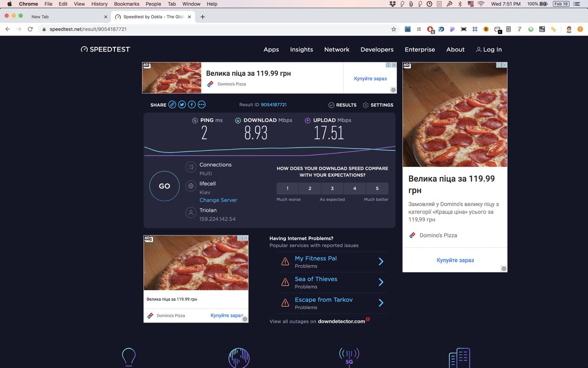Rate download speed as 5 Much better

377,189
